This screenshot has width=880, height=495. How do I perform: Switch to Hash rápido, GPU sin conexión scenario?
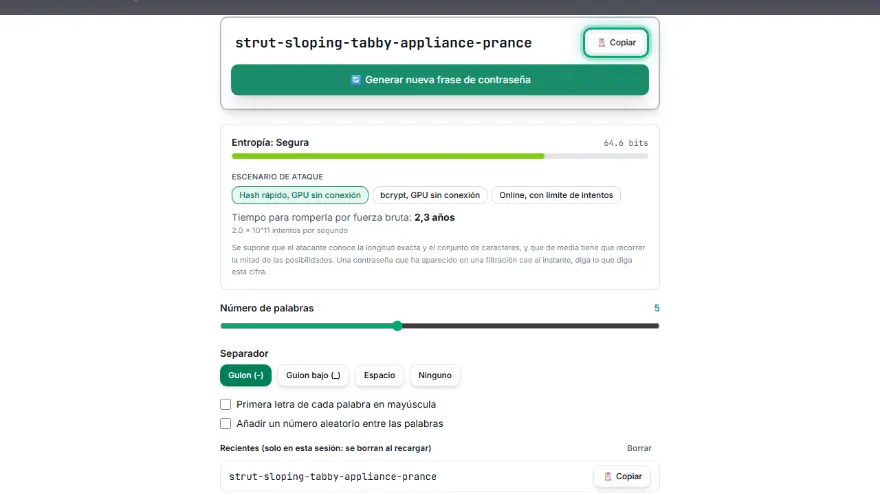pos(300,195)
